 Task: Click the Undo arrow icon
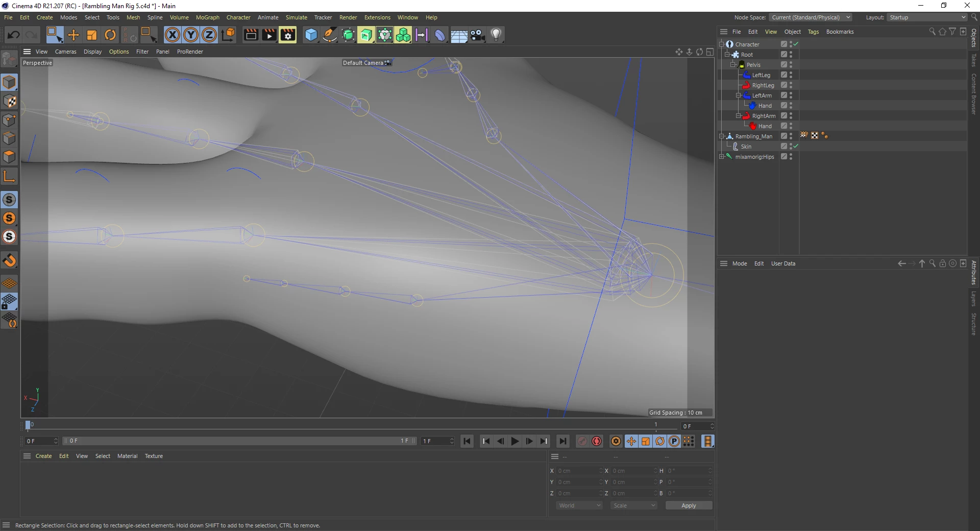(x=14, y=35)
